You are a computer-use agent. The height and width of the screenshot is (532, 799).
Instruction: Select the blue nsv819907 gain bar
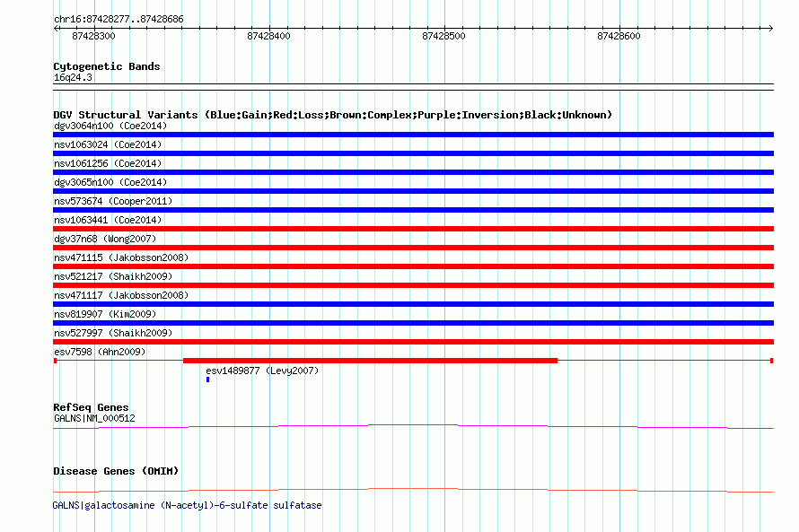click(x=413, y=323)
